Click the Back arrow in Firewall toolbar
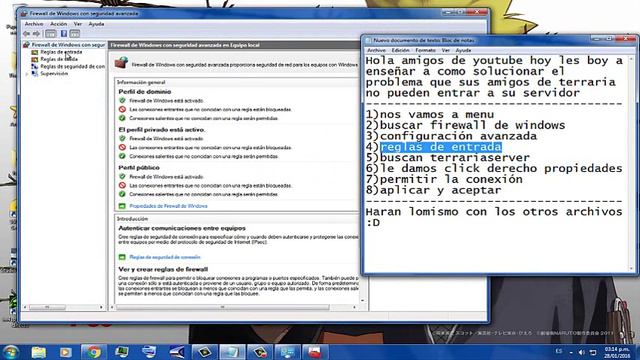Image resolution: width=640 pixels, height=360 pixels. [x=27, y=34]
